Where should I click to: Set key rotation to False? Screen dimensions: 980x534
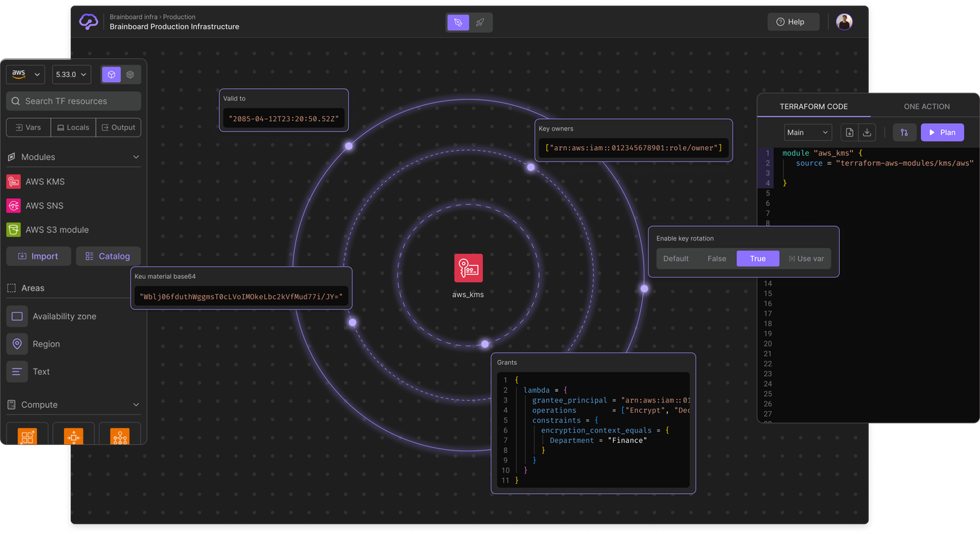[x=717, y=259]
